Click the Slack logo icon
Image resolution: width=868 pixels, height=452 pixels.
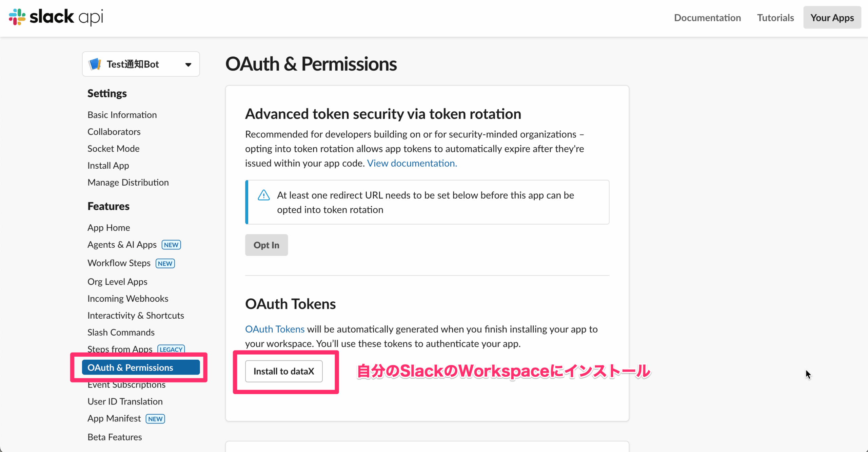click(17, 17)
